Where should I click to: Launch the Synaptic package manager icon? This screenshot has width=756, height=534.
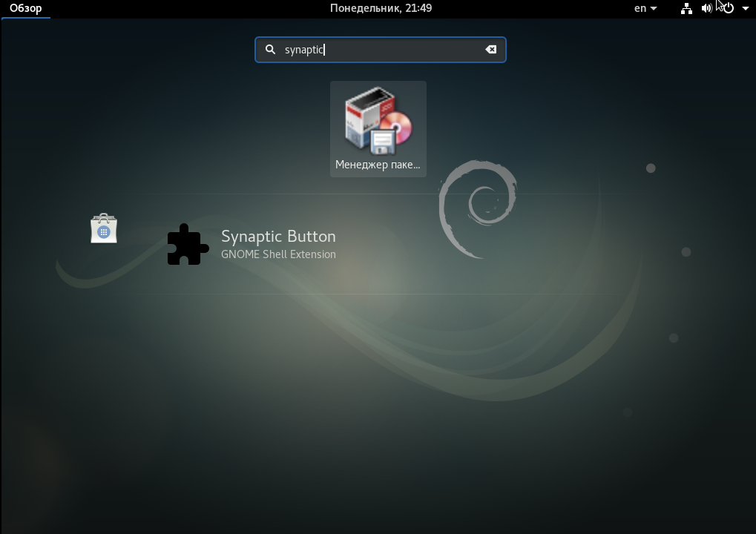point(378,120)
